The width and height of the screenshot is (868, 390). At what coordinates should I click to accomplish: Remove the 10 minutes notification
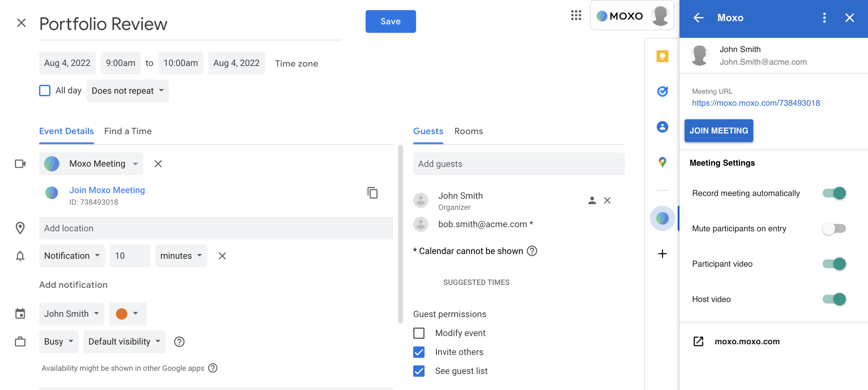coord(222,256)
